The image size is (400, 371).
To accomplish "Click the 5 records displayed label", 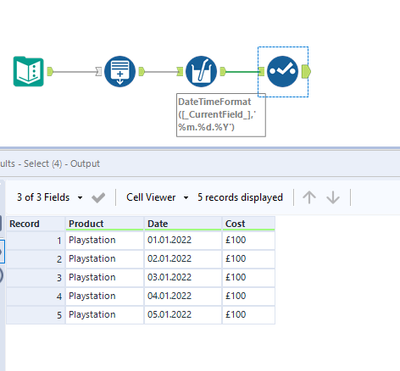I will pos(240,198).
